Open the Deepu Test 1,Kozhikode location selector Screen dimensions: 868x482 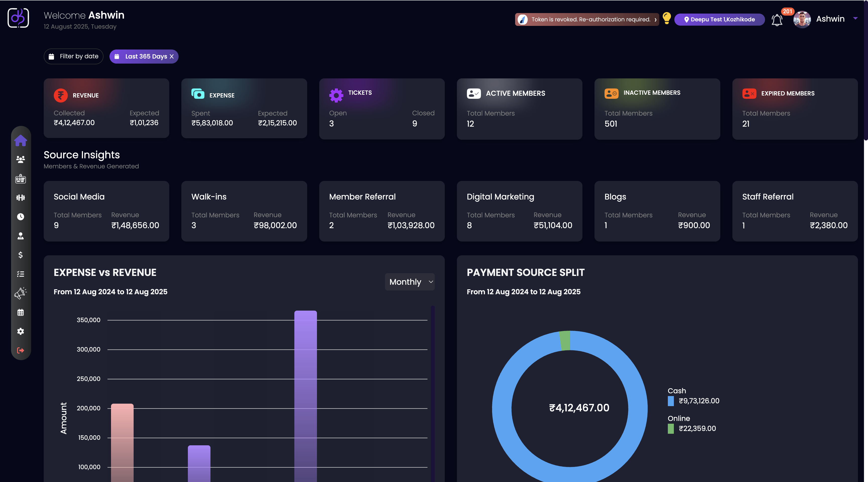tap(719, 19)
